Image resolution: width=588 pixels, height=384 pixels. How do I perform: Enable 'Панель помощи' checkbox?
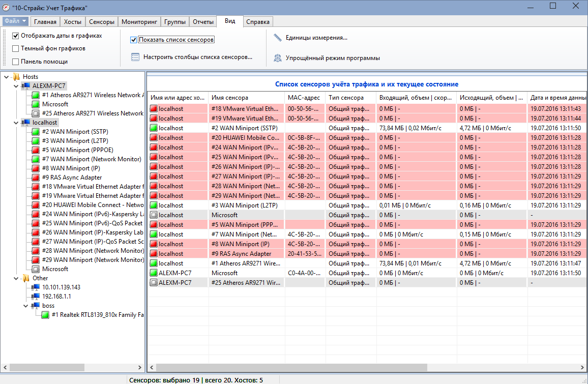(15, 62)
